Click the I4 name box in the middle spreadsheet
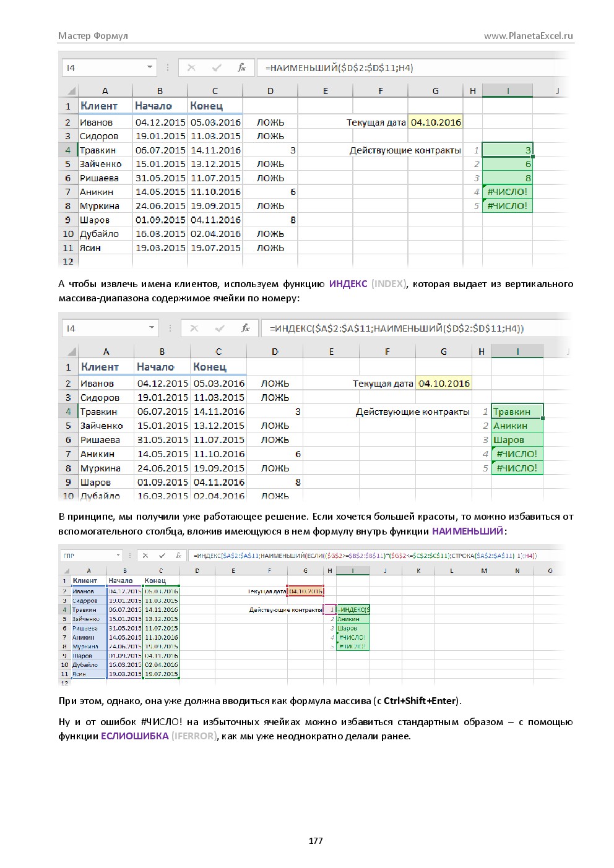Screen dimensions: 614x868 coord(110,328)
